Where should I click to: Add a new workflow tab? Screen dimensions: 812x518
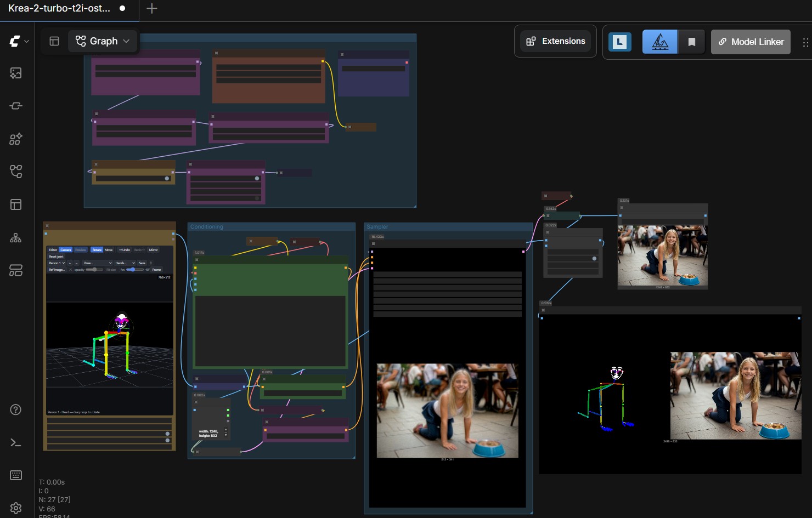coord(152,9)
